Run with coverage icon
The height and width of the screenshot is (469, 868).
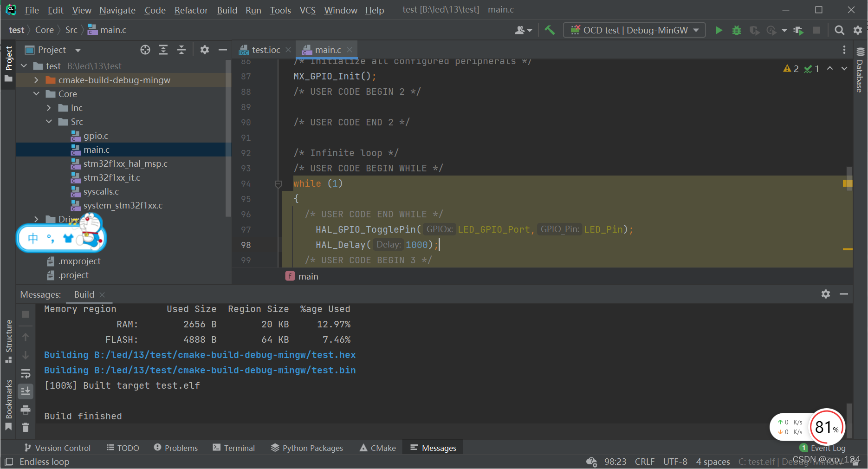pyautogui.click(x=754, y=30)
